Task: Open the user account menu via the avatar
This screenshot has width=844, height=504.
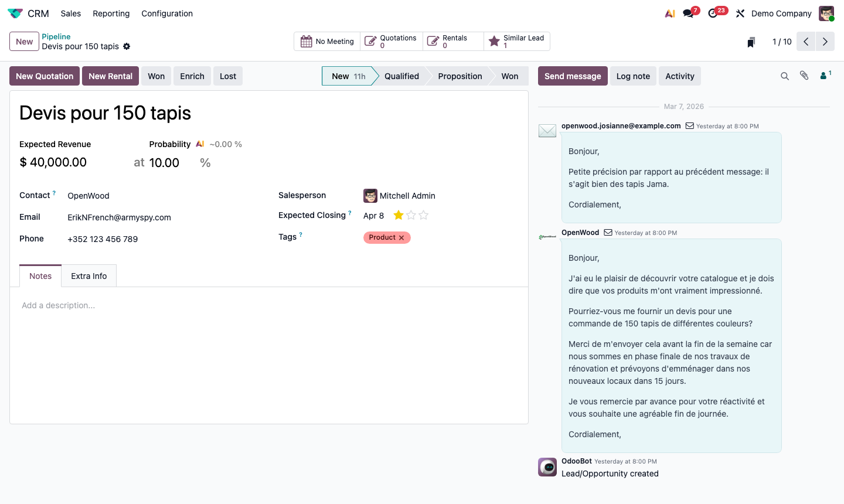Action: 826,13
